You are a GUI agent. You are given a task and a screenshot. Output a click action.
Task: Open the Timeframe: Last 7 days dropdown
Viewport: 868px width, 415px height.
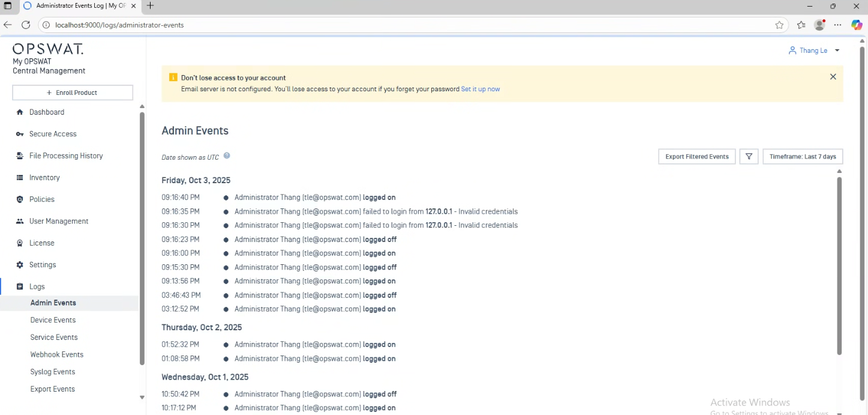[803, 157]
